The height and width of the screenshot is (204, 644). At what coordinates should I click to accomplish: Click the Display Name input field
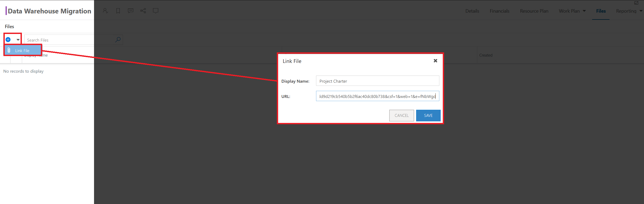click(x=377, y=81)
